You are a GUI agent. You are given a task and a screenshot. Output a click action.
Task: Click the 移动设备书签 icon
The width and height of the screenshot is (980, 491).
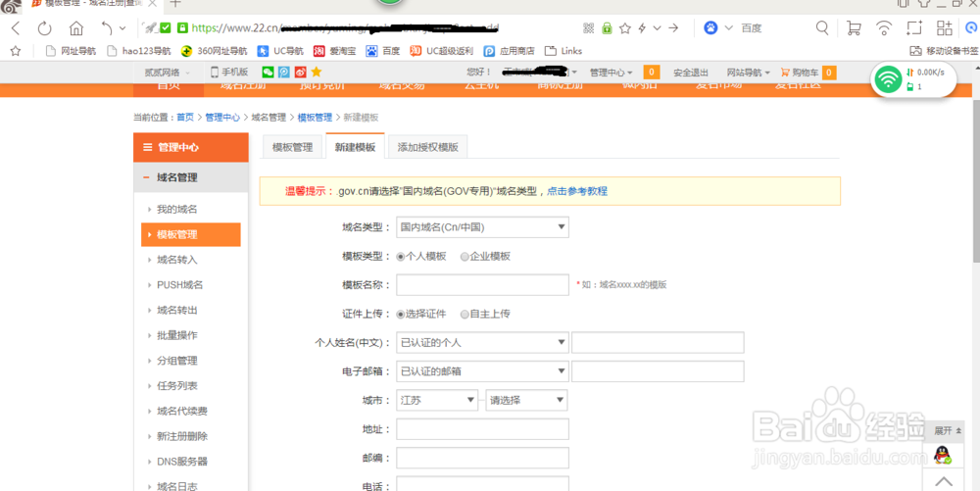click(x=915, y=51)
